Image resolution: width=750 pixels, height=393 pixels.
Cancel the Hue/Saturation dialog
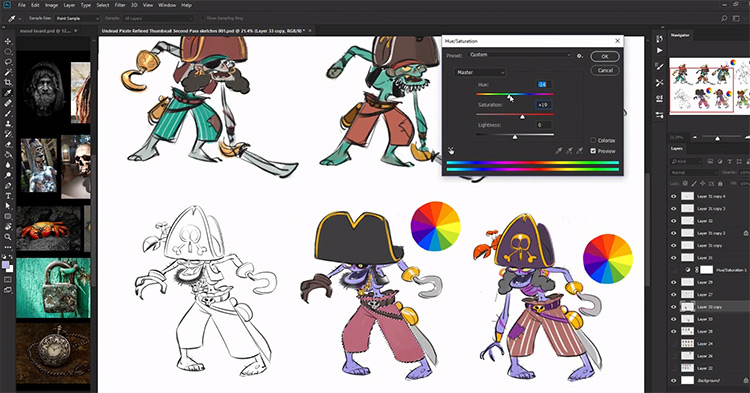[x=605, y=70]
